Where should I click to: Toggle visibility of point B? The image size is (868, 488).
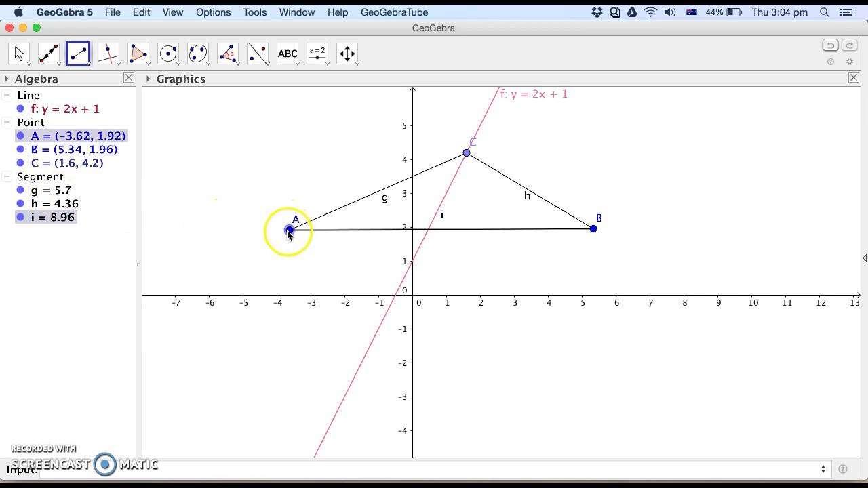point(20,150)
